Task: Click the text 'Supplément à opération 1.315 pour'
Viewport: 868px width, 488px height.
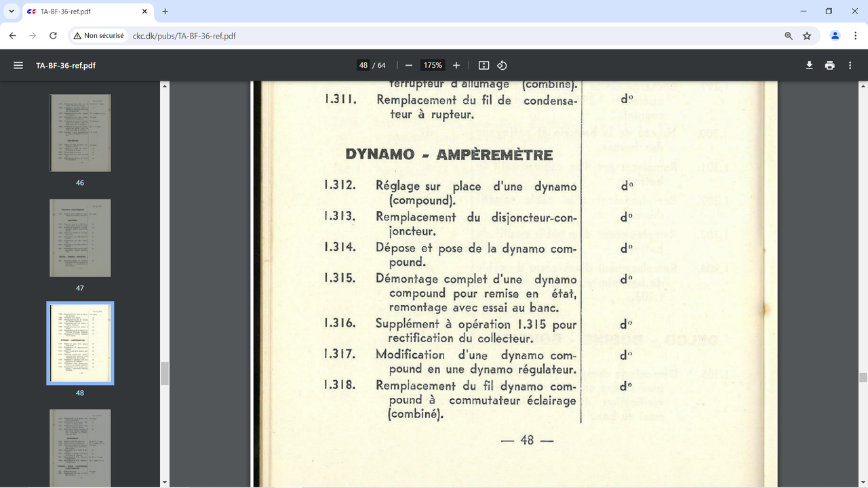Action: click(x=476, y=324)
